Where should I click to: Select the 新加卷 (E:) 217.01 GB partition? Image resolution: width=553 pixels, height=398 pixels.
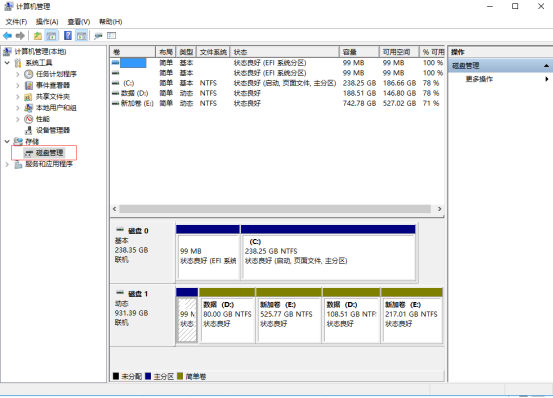pos(412,316)
